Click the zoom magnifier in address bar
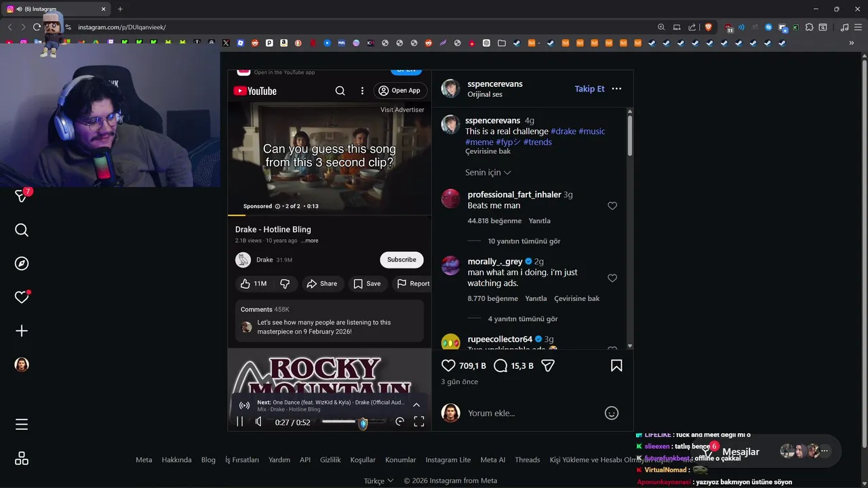This screenshot has width=868, height=488. (x=661, y=27)
